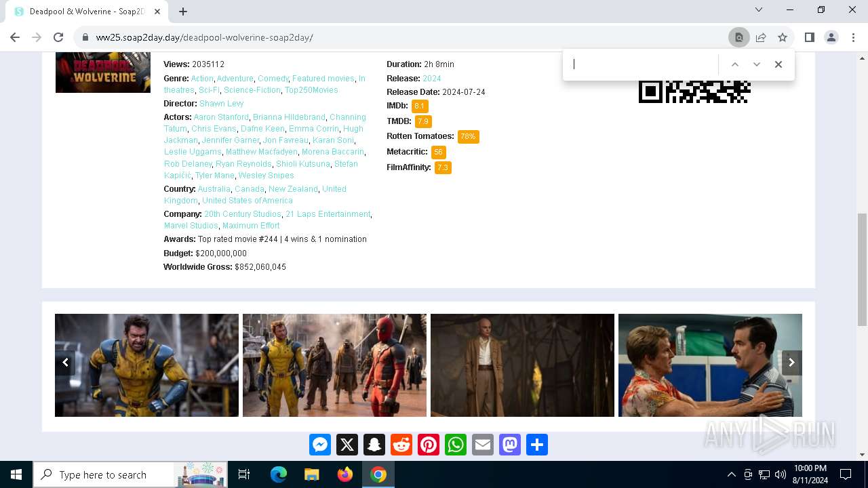Open actor Hugh Jackman link
Image resolution: width=868 pixels, height=488 pixels.
point(264,134)
